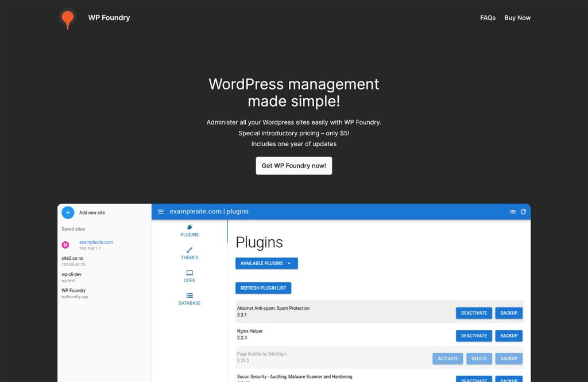Screen dimensions: 588x382
Task: Open the FAQs page
Action: [x=488, y=18]
